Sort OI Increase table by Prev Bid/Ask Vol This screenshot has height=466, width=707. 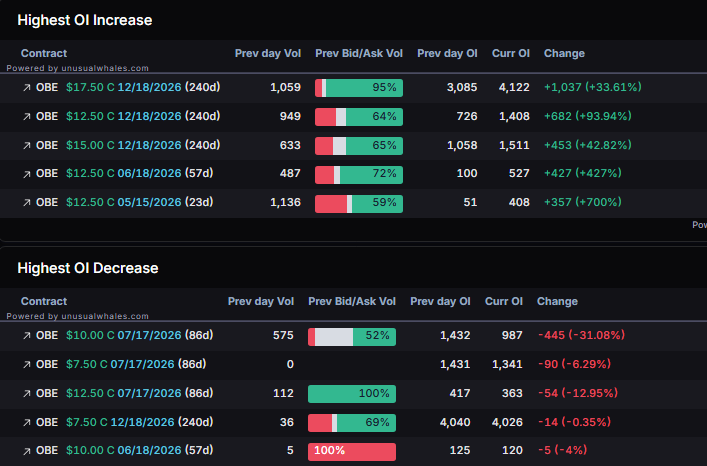coord(359,53)
